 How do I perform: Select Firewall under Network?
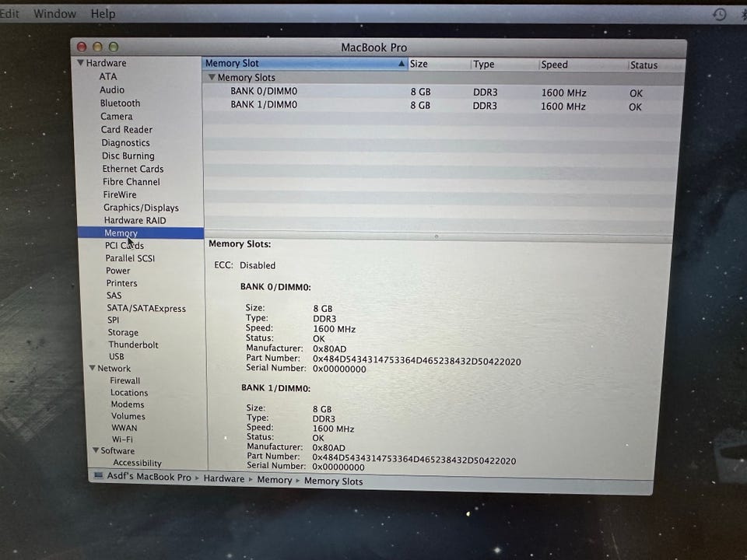point(124,380)
